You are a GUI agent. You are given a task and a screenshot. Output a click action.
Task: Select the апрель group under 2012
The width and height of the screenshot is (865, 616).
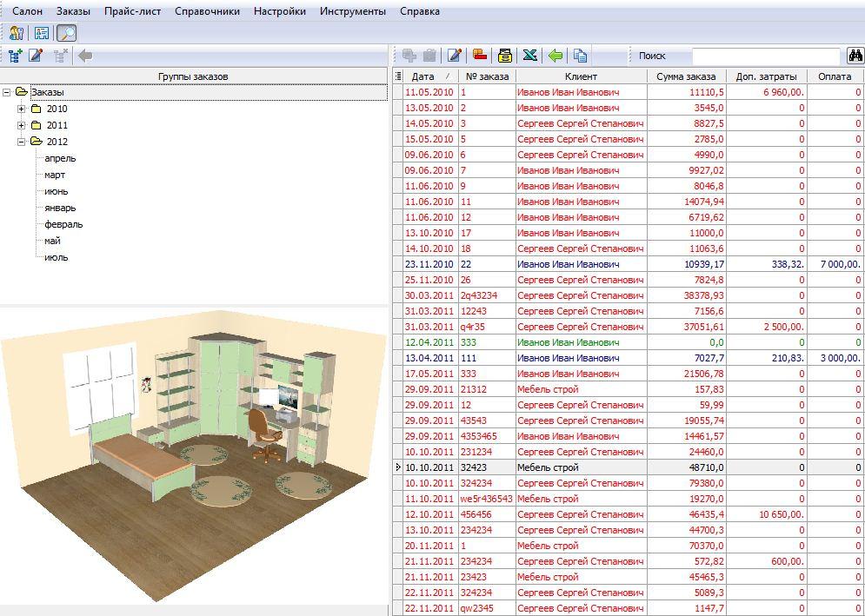pyautogui.click(x=60, y=158)
